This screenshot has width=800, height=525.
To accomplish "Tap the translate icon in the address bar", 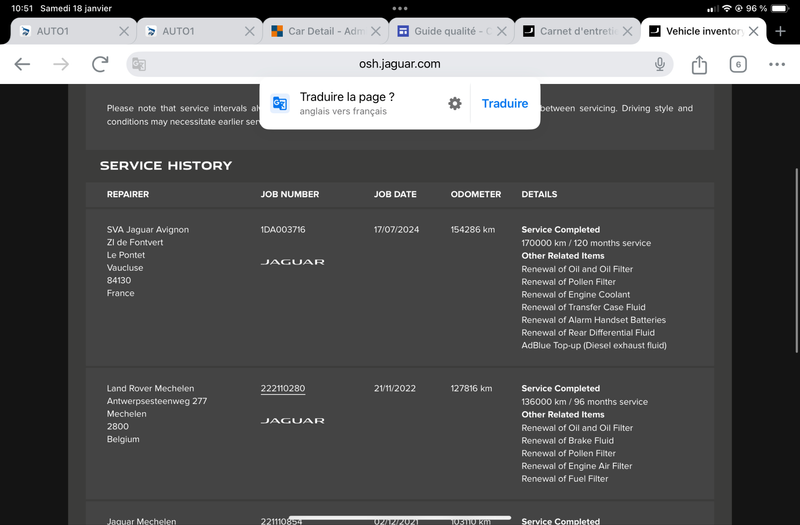I will (139, 64).
